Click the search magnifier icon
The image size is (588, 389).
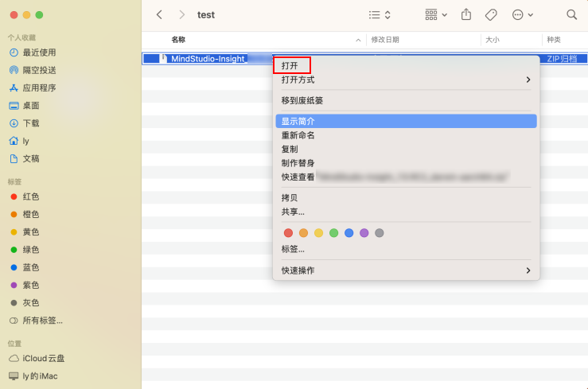tap(571, 14)
